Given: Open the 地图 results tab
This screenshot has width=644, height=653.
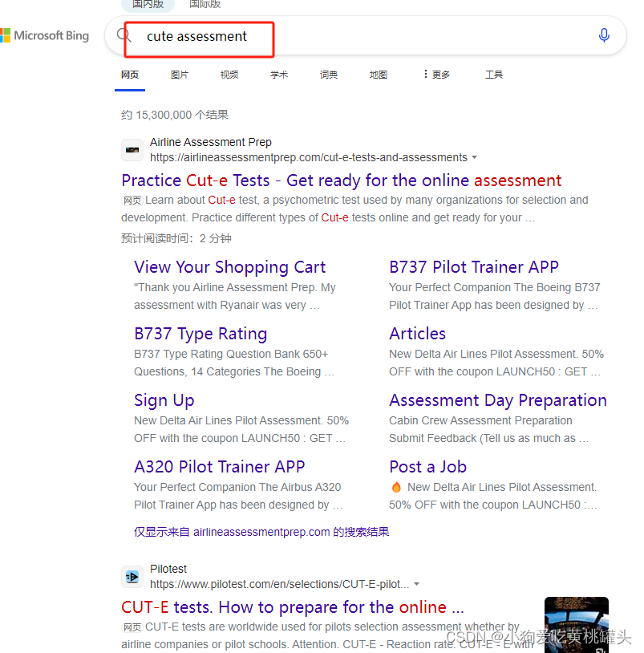Looking at the screenshot, I should point(379,75).
